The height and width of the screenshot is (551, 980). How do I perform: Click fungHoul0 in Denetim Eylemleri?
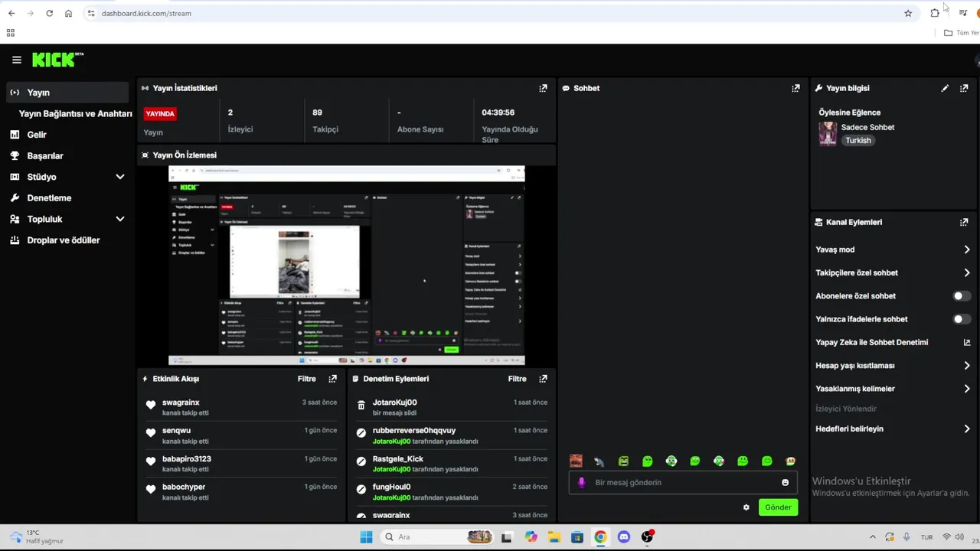coord(391,487)
